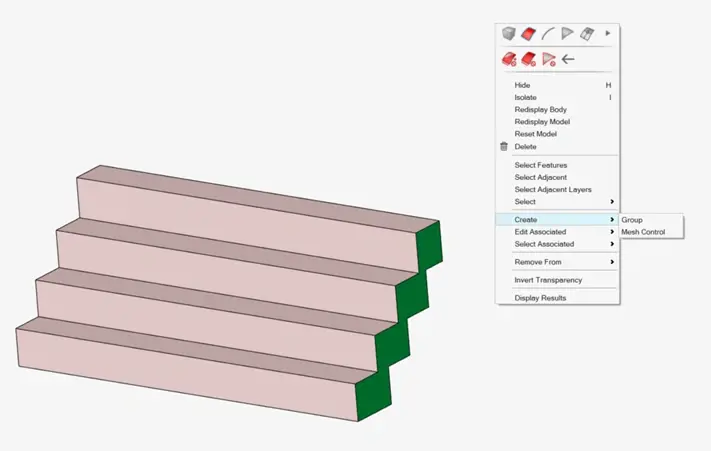
Task: Click Isolate in the context menu
Action: point(526,98)
